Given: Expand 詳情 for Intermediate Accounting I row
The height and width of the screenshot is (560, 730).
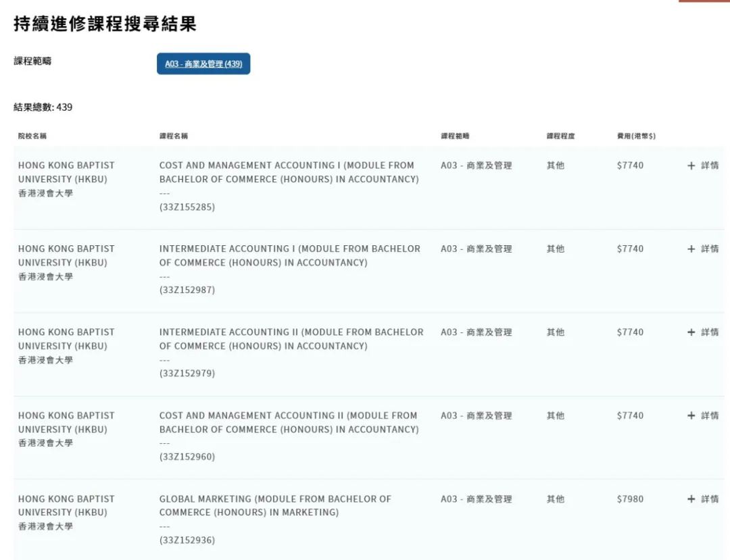Looking at the screenshot, I should (x=703, y=249).
